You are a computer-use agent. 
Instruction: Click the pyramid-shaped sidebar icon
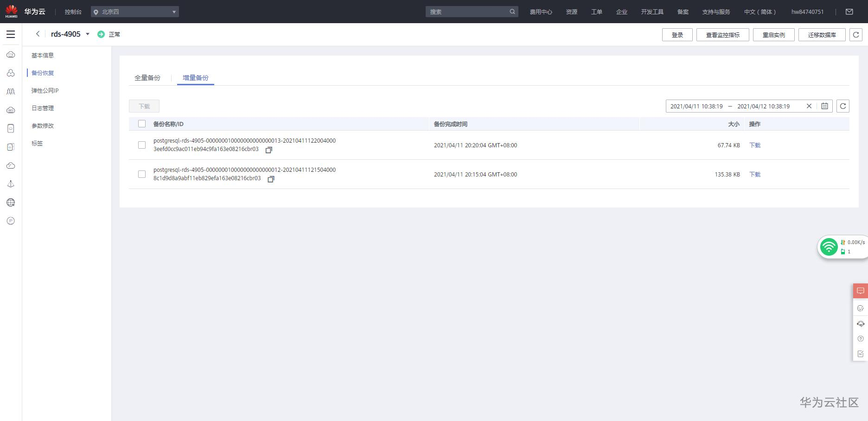(x=11, y=184)
